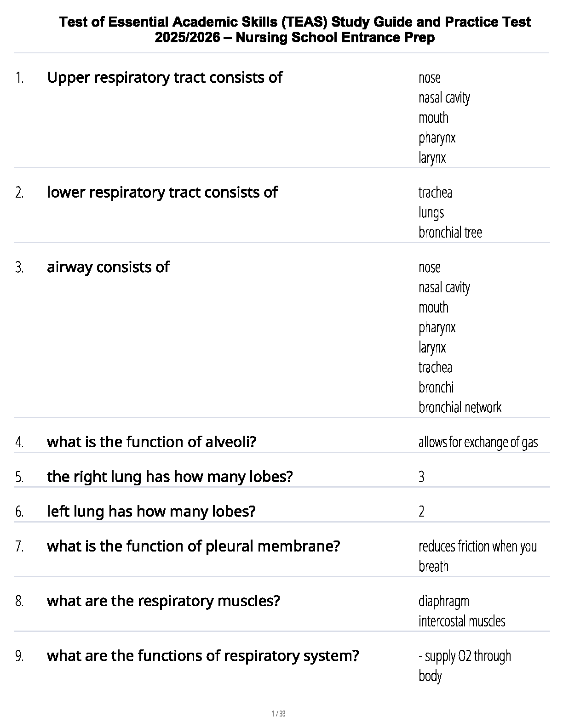The height and width of the screenshot is (728, 563).
Task: Click "the right lung has how many lobes?"
Action: [x=170, y=477]
